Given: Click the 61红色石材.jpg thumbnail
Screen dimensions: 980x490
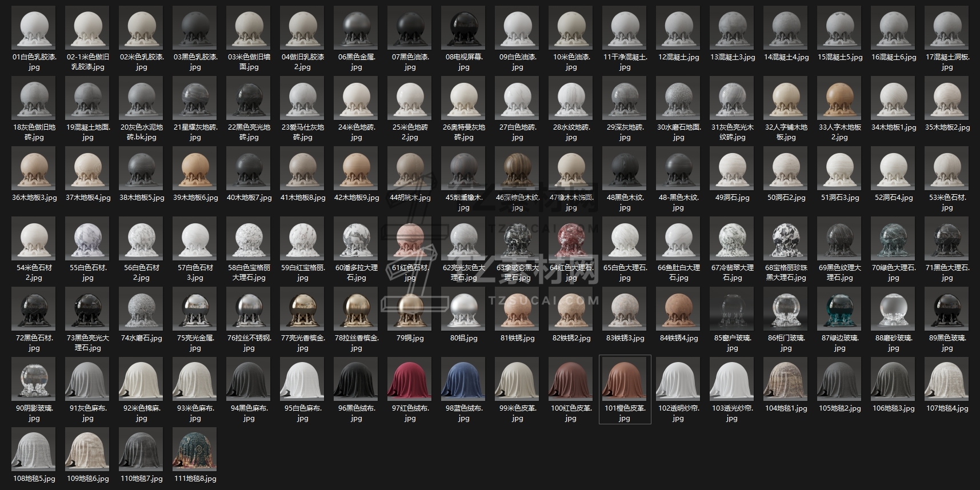Looking at the screenshot, I should pos(410,239).
